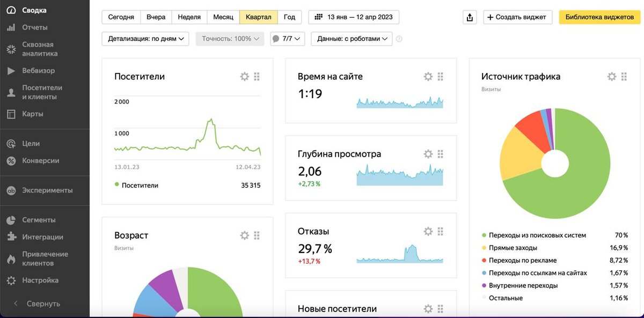Open settings gear of Время на сайте widget

point(428,77)
